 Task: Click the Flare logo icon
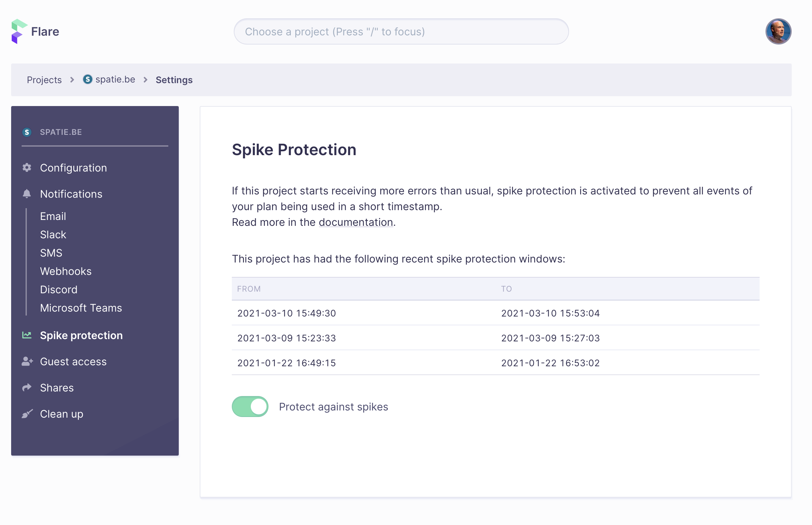click(x=19, y=31)
